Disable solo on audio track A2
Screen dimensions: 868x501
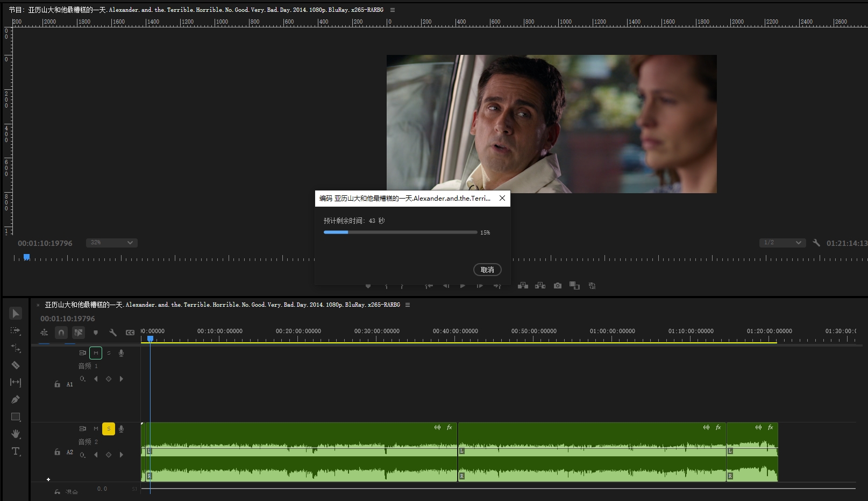[x=109, y=429]
